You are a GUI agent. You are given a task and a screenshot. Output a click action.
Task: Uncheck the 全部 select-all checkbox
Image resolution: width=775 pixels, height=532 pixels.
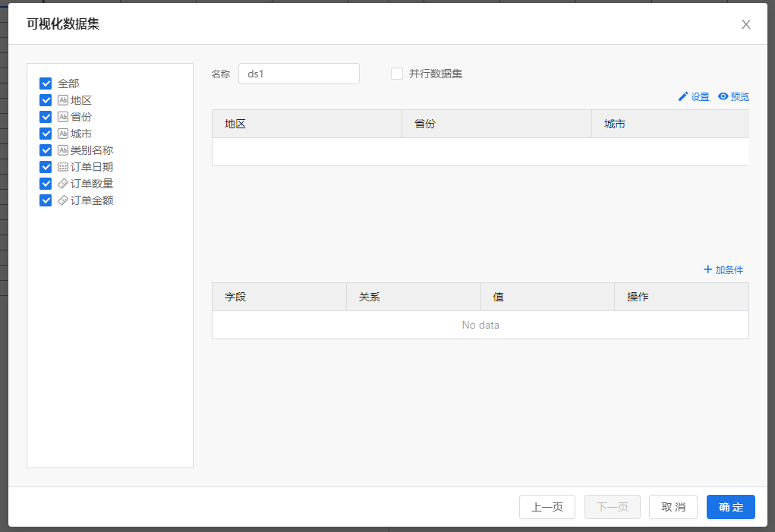pos(46,83)
